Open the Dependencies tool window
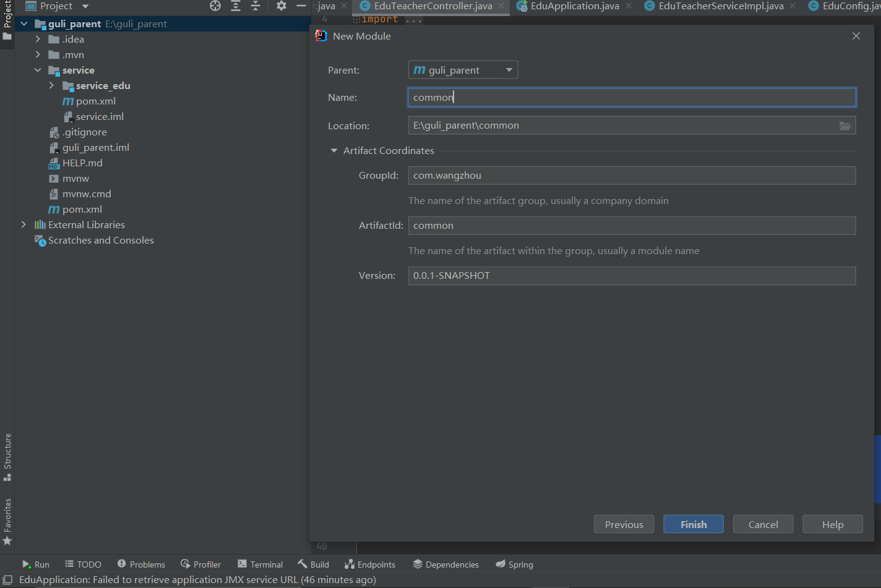 click(445, 564)
